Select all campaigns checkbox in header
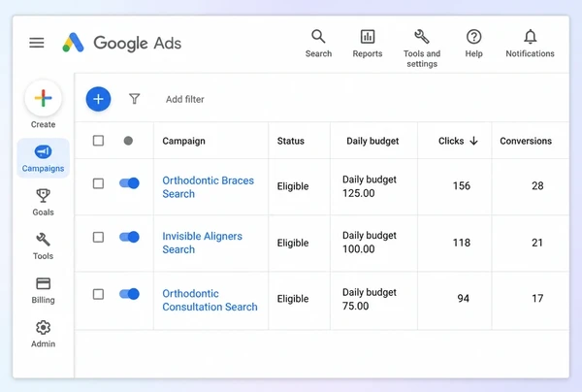Image resolution: width=582 pixels, height=392 pixels. tap(98, 141)
